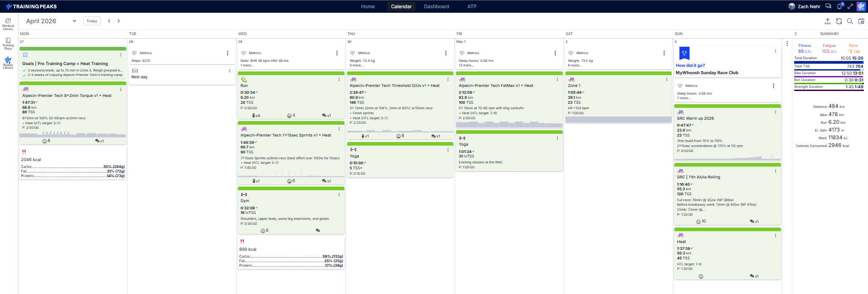
Task: Open the April 2026 month dropdown
Action: point(51,21)
